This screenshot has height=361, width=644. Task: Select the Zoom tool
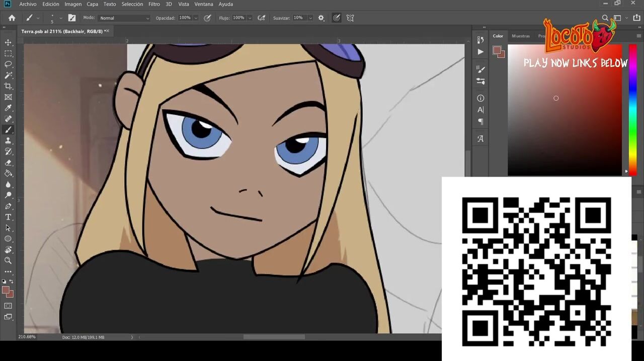pos(8,261)
